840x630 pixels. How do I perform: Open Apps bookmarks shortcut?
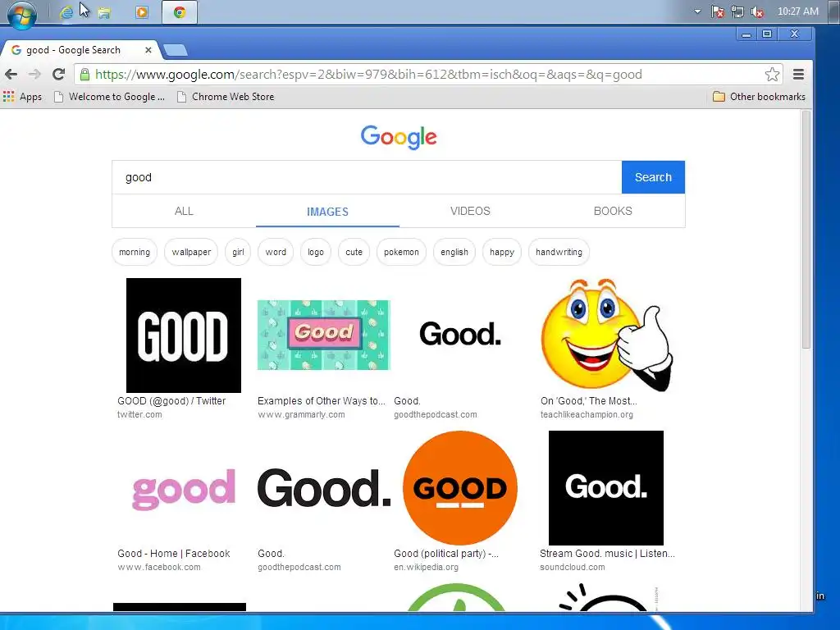(22, 97)
